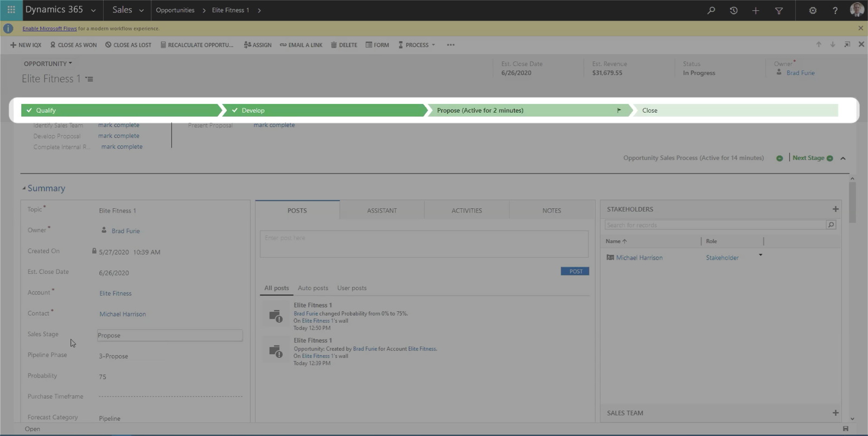Switch to Posts tab
Screen dimensions: 868x436
(297, 210)
